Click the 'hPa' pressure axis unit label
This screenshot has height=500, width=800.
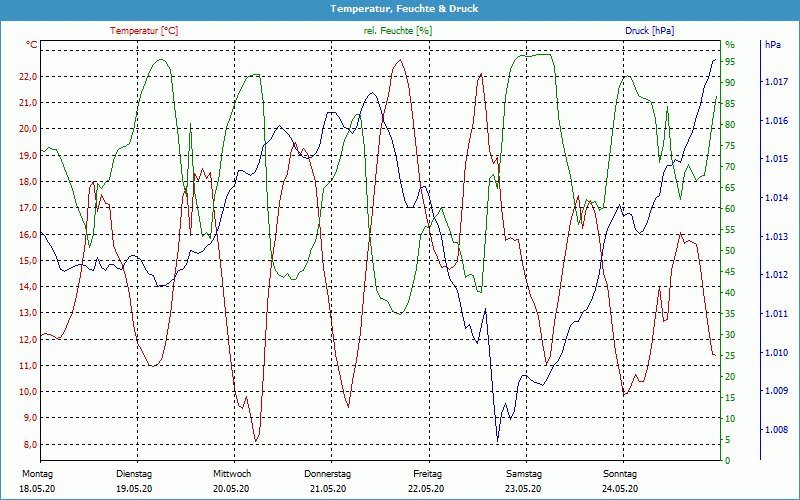772,45
